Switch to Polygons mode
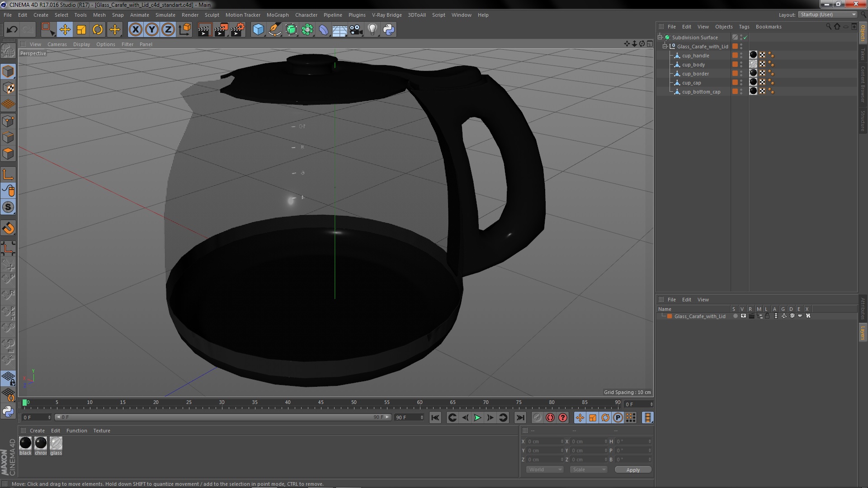The image size is (868, 488). [x=8, y=154]
